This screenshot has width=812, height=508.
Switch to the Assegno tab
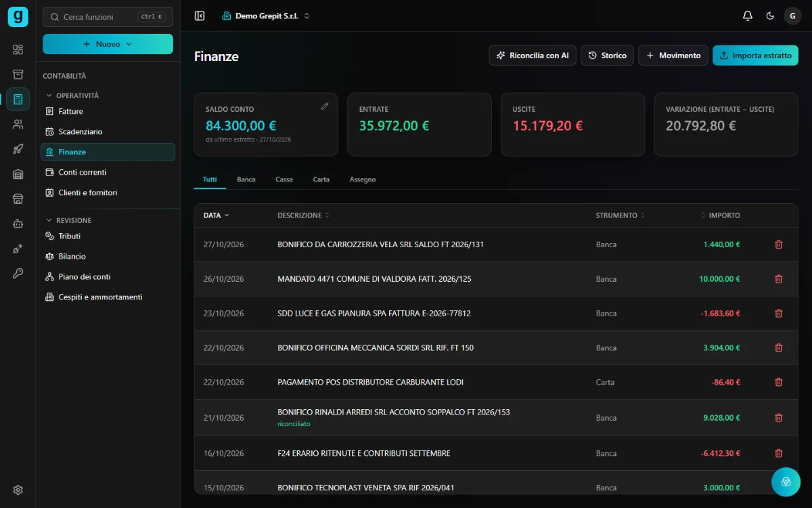click(x=363, y=179)
